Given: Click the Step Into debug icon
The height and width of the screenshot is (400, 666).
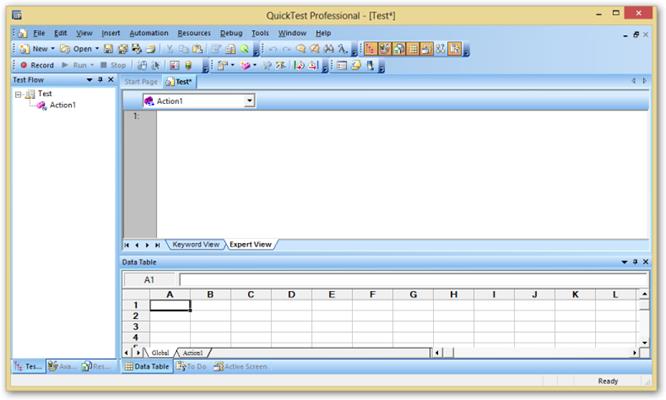Looking at the screenshot, I should pos(299,65).
